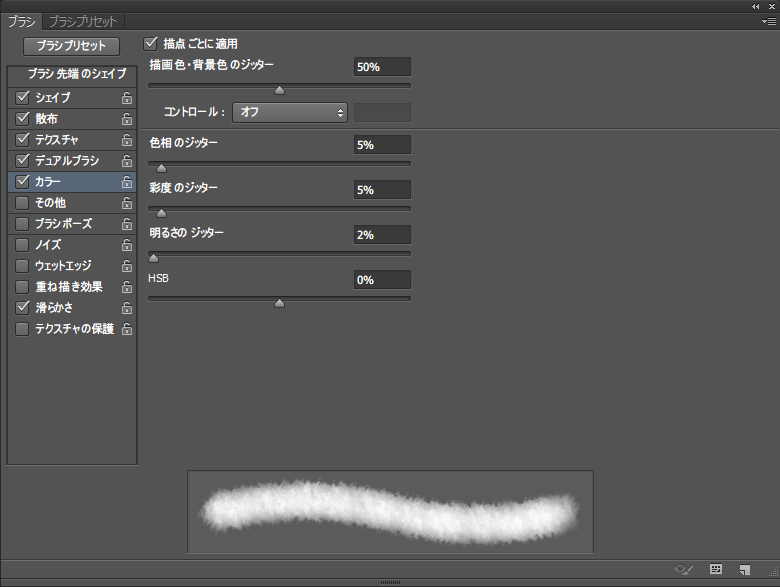Select the ウェットエッジ label in list

pos(63,266)
